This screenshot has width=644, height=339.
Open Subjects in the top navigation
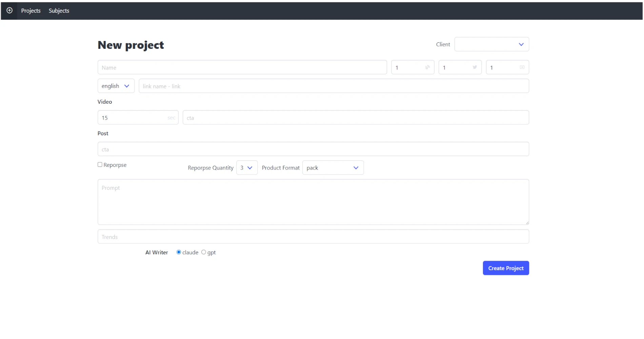[59, 11]
